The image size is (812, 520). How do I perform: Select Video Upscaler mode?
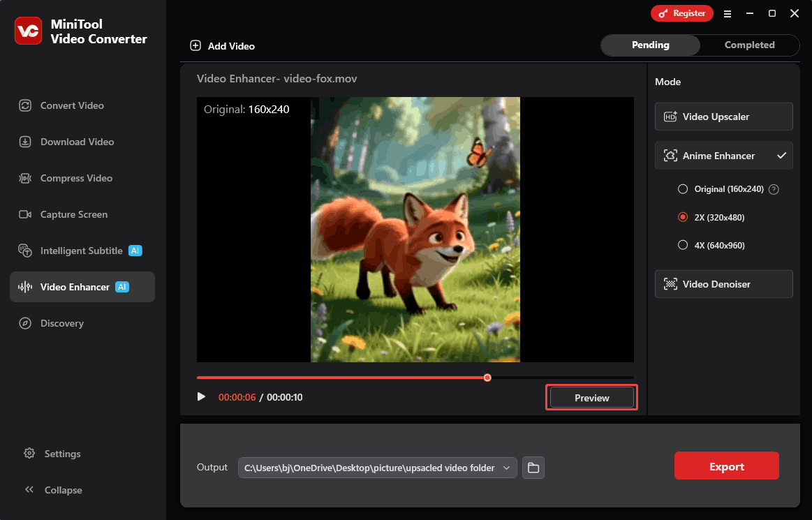(723, 117)
